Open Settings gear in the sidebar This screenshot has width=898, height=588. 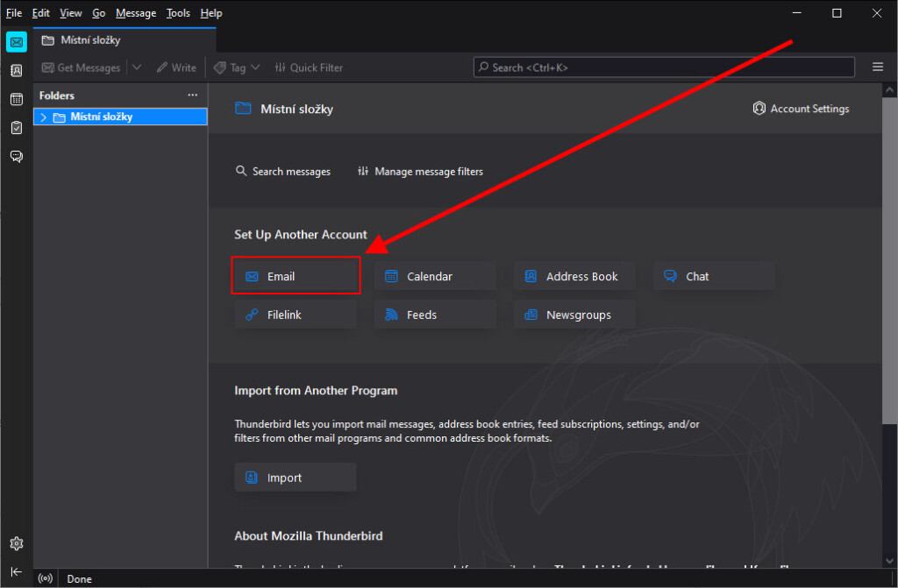[x=16, y=543]
